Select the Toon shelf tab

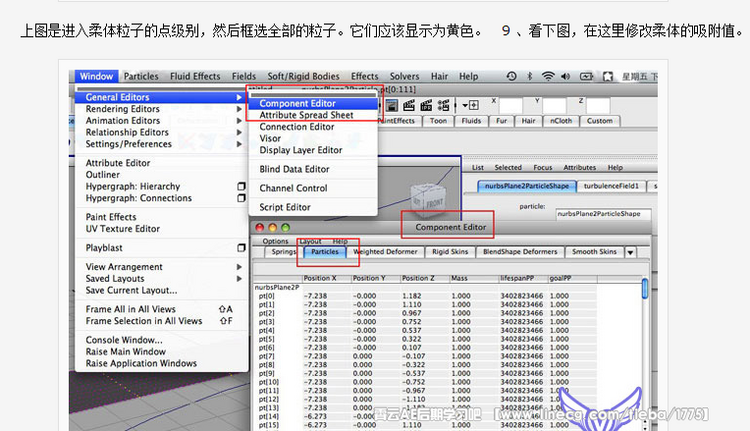(438, 121)
